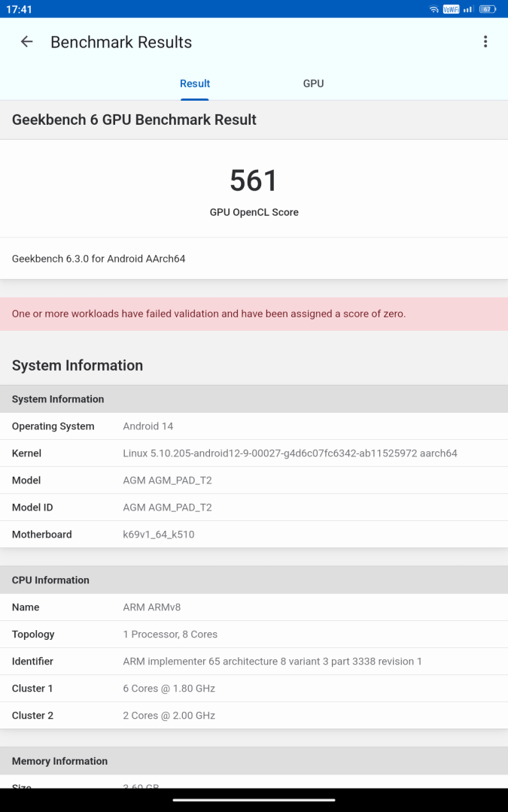
Task: Tap the 1 Processor, 8 Cores value
Action: [x=170, y=634]
